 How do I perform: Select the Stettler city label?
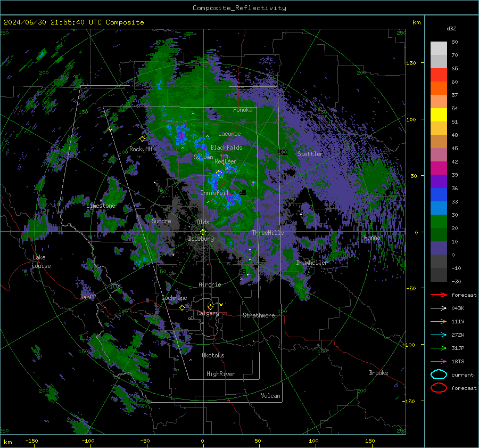coord(310,154)
